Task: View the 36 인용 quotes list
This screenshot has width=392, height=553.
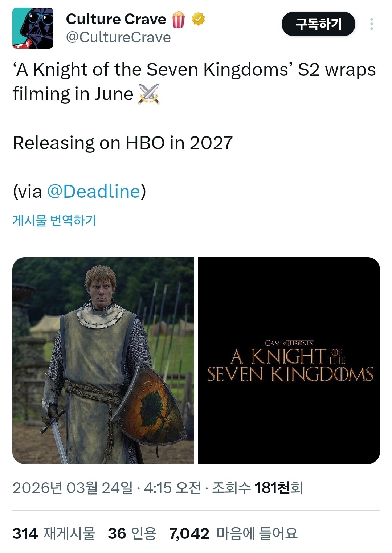Action: pyautogui.click(x=132, y=533)
